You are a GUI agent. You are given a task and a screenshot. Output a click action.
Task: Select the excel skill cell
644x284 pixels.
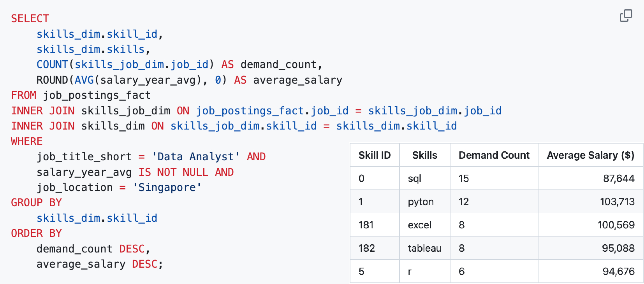(425, 225)
